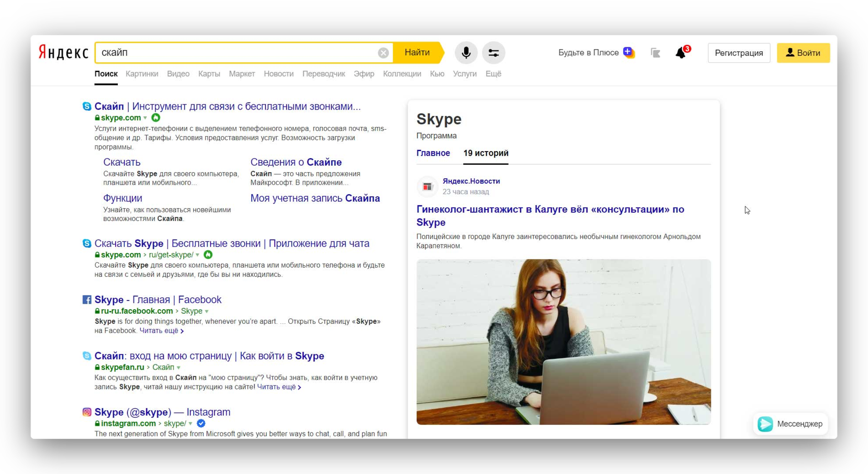Click the Yandex logo
This screenshot has height=474, width=868.
pos(63,53)
